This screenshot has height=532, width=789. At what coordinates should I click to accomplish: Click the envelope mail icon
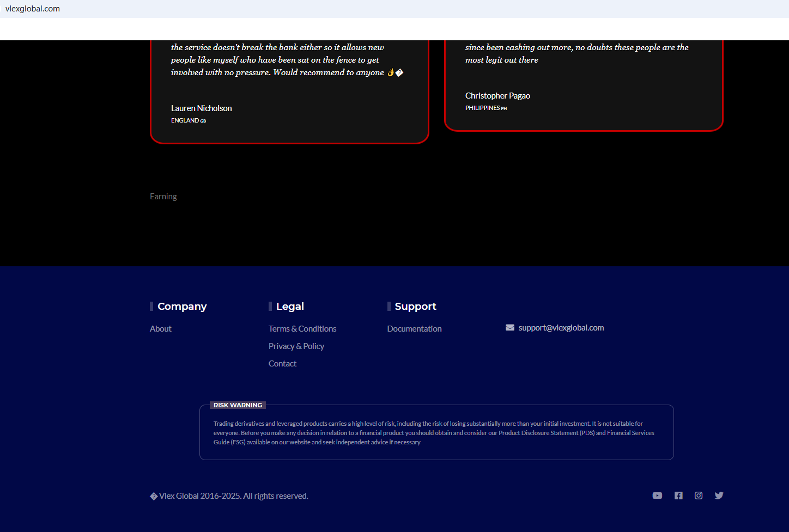[x=510, y=328]
